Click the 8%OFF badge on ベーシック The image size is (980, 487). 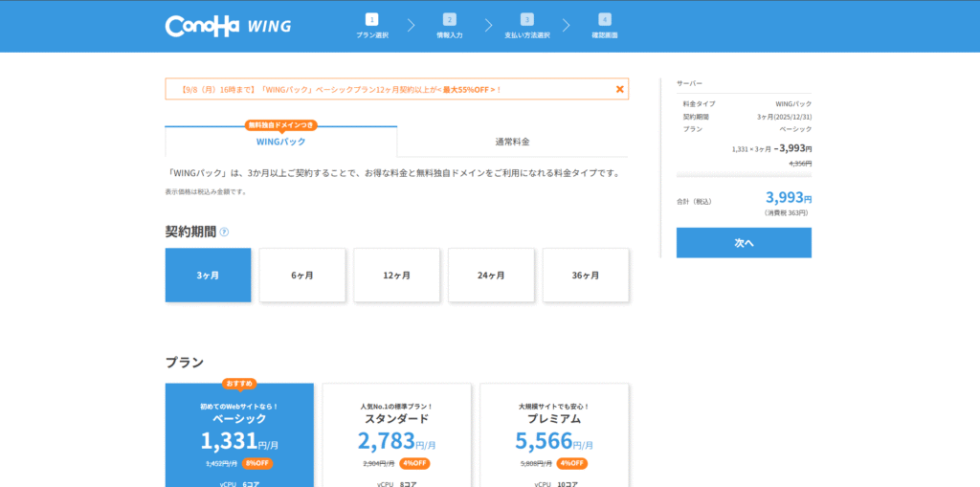coord(257,463)
